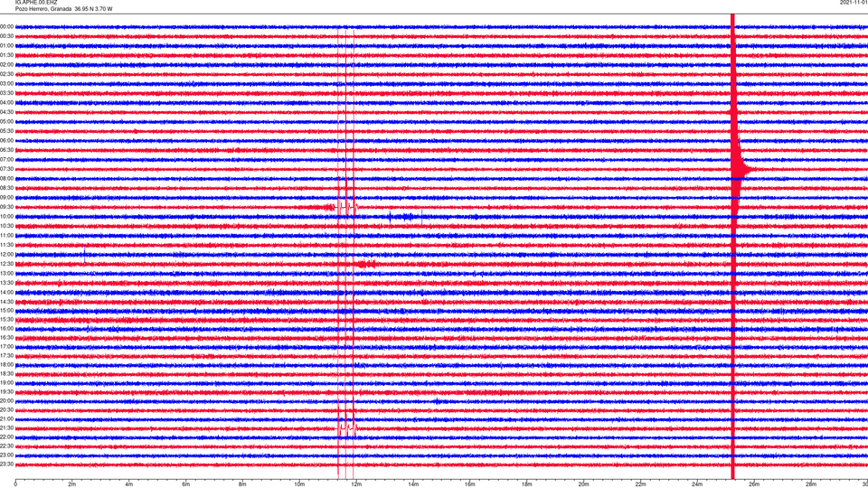Select the 09:00 trace time label

pos(7,198)
